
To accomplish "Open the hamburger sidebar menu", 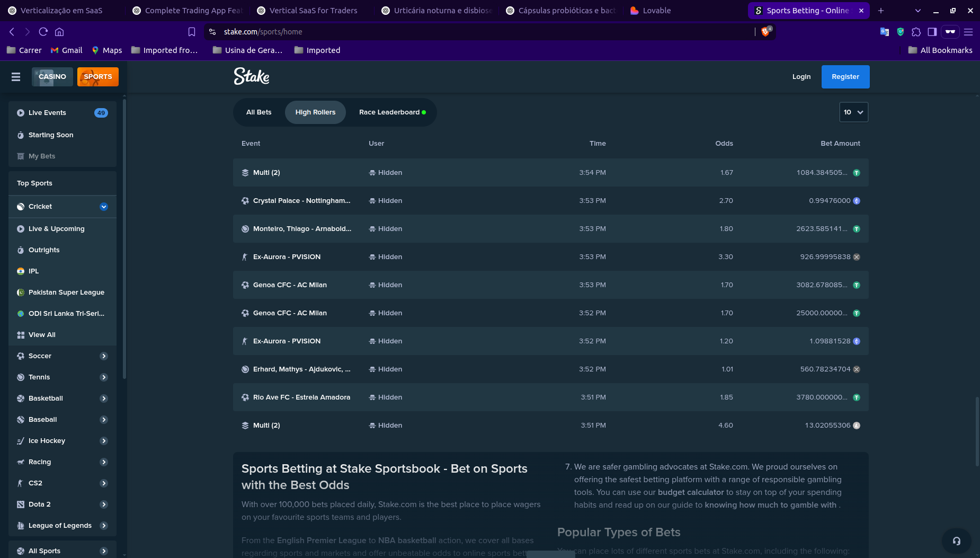I will pyautogui.click(x=16, y=77).
